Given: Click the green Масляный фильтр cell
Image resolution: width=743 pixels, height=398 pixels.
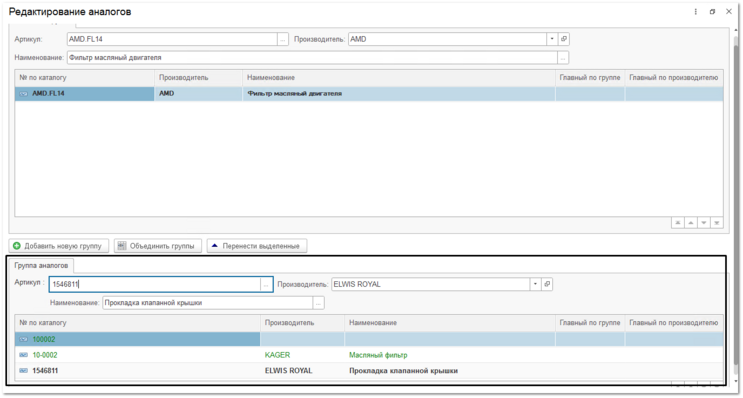Looking at the screenshot, I should [450, 355].
